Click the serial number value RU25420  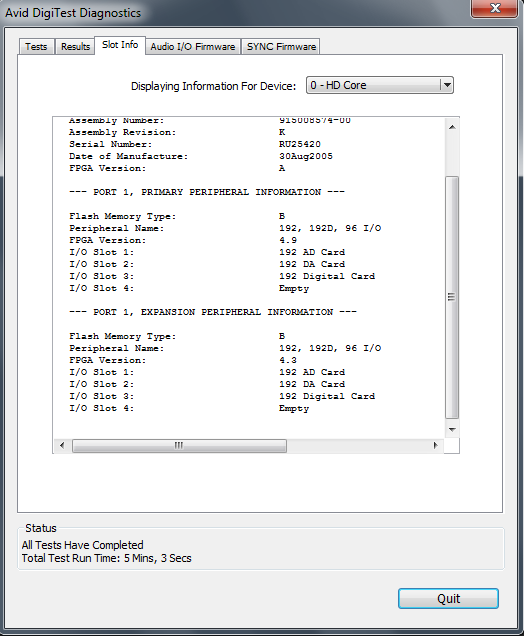[x=300, y=144]
